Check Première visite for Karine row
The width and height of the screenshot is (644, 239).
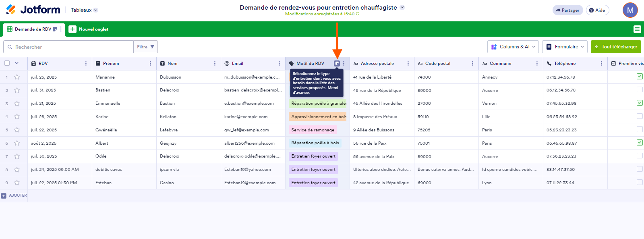pyautogui.click(x=640, y=116)
